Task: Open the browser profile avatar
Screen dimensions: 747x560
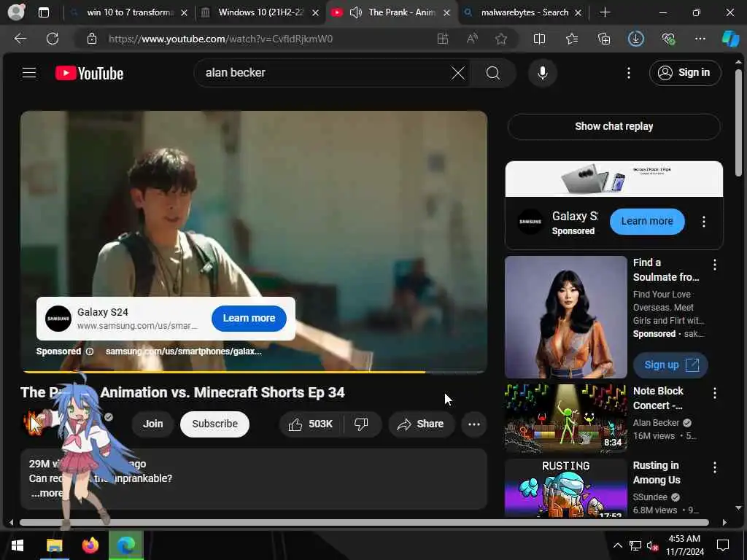Action: (16, 12)
